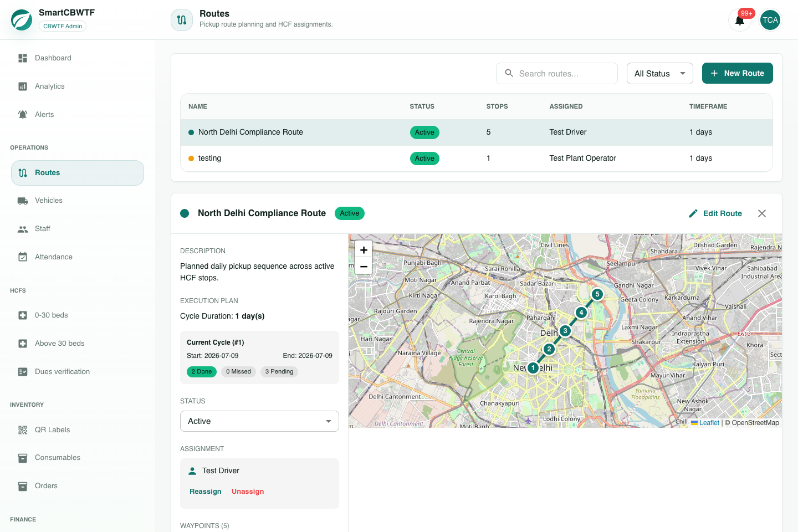Image resolution: width=798 pixels, height=532 pixels.
Task: Click map waypoint marker 4
Action: point(581,313)
